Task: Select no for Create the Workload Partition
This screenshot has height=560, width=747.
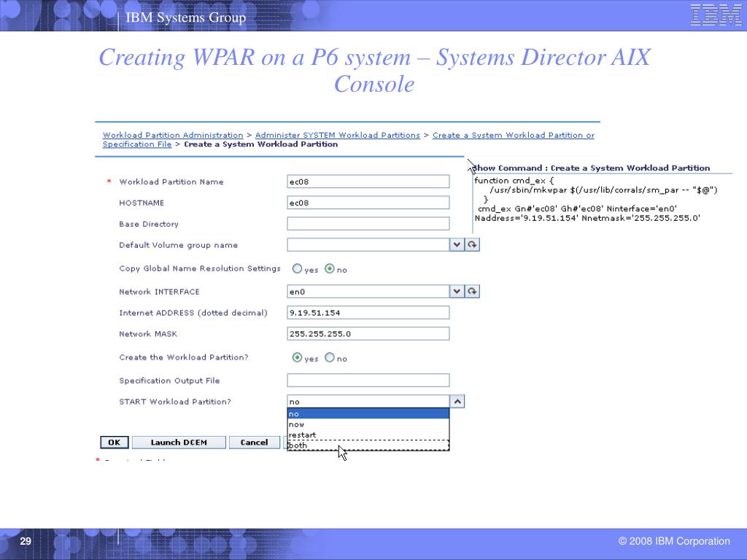Action: click(x=329, y=357)
